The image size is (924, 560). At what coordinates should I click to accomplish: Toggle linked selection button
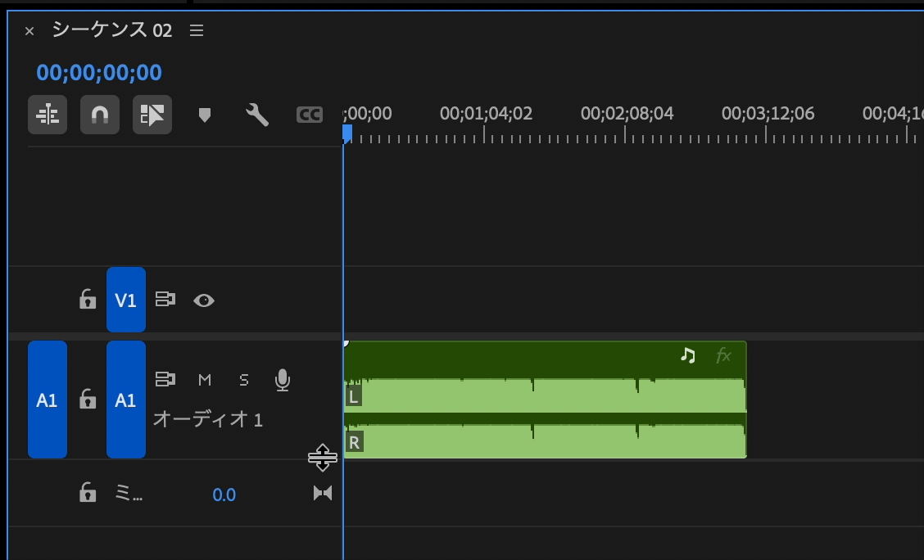pyautogui.click(x=152, y=115)
